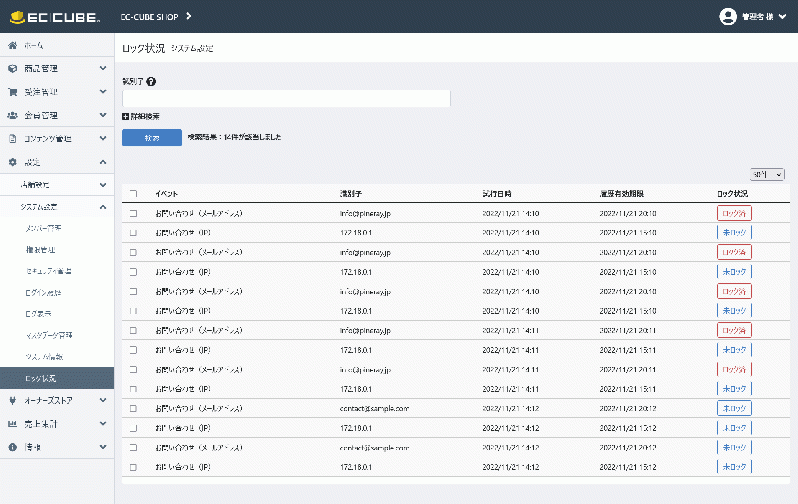Viewport: 798px width, 504px height.
Task: Click the blue 検索 button
Action: pyautogui.click(x=152, y=137)
